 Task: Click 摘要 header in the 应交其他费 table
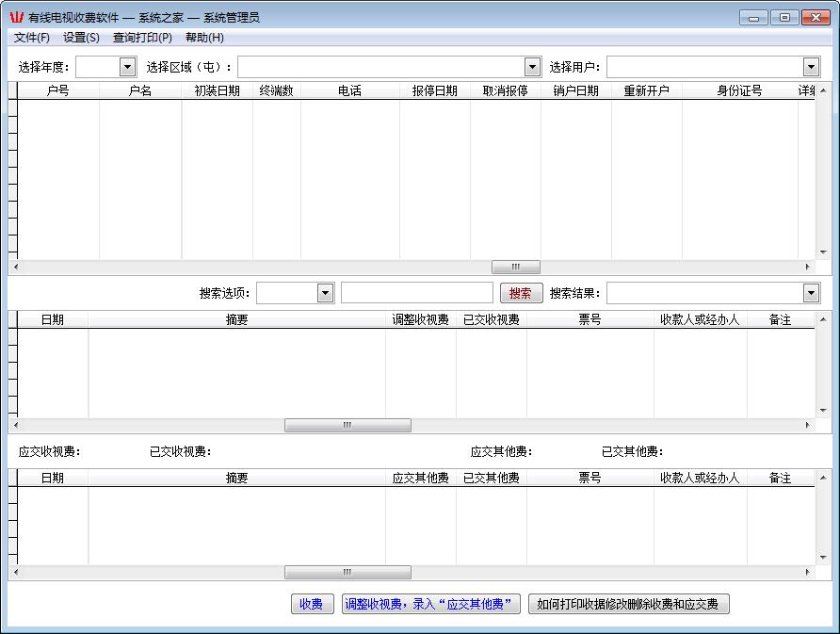pyautogui.click(x=236, y=478)
